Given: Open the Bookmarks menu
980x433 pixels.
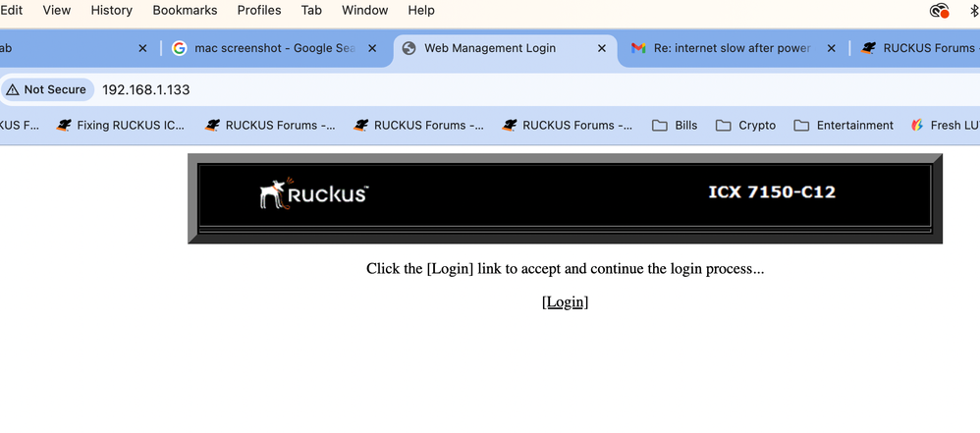Looking at the screenshot, I should (x=185, y=10).
